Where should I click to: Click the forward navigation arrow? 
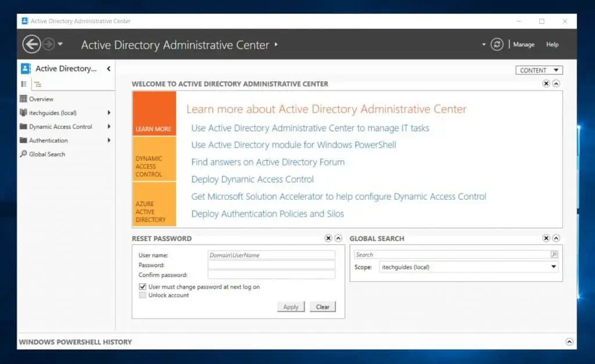coord(48,44)
